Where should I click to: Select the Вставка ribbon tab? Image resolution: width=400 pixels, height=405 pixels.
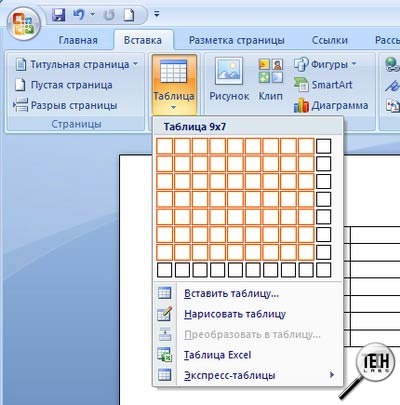[x=143, y=40]
